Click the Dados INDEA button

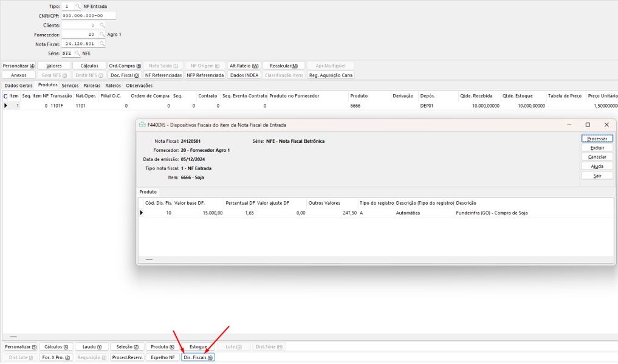pos(244,75)
